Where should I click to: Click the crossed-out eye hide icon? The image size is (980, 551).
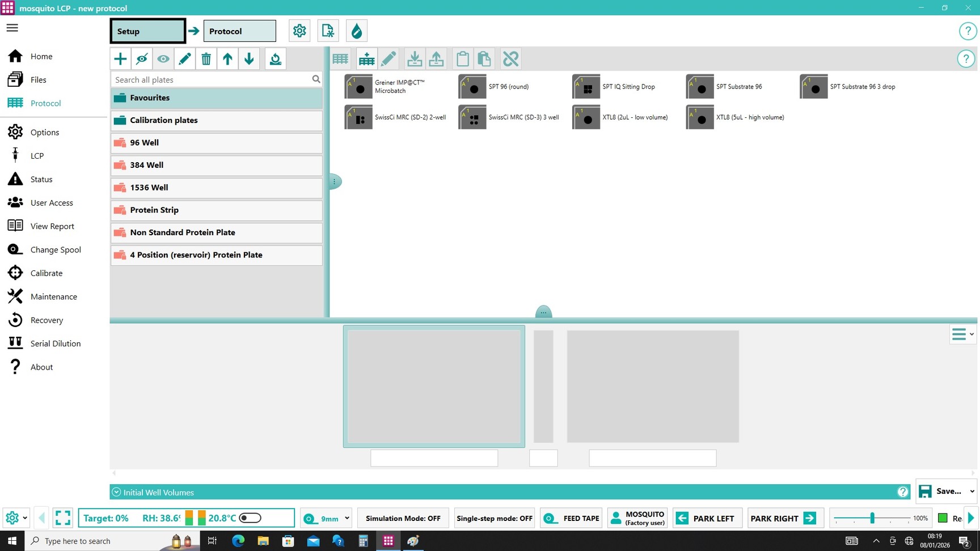pos(142,59)
